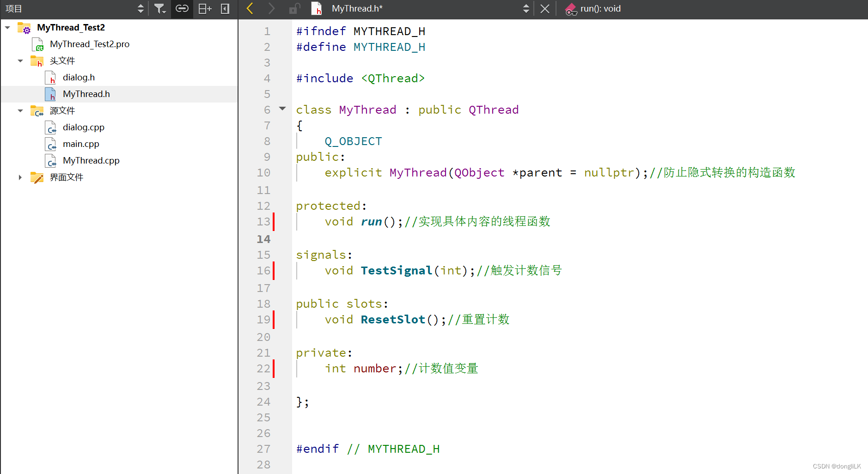Select the 头文件 headers folder
The image size is (868, 474).
[62, 61]
